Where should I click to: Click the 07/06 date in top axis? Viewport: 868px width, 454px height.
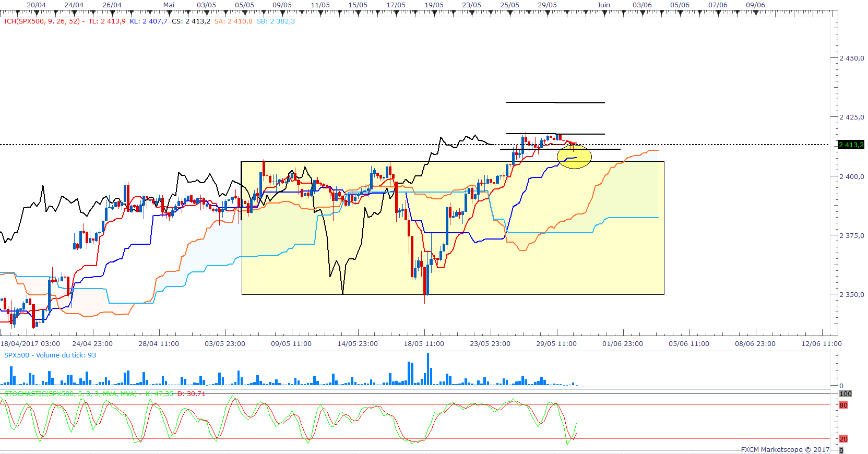click(x=718, y=5)
